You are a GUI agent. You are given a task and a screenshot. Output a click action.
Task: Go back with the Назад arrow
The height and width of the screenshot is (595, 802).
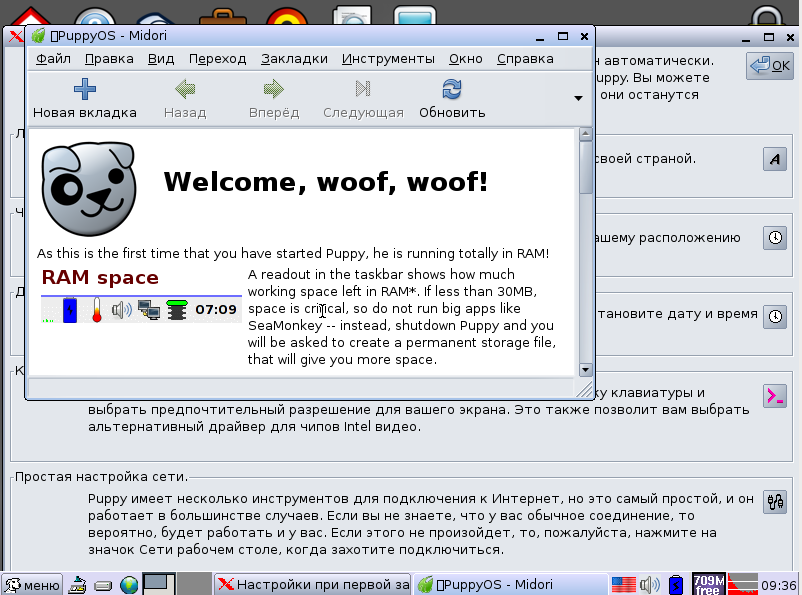[185, 89]
